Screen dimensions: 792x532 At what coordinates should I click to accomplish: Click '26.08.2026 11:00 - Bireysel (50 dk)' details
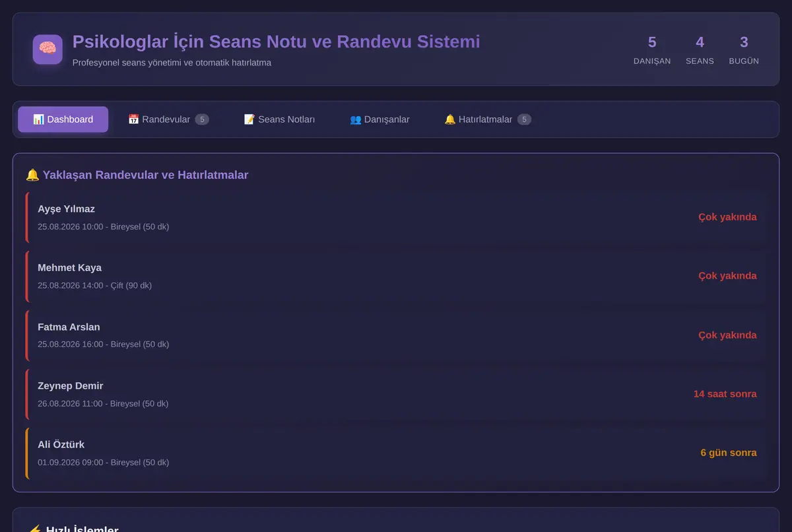pos(103,403)
